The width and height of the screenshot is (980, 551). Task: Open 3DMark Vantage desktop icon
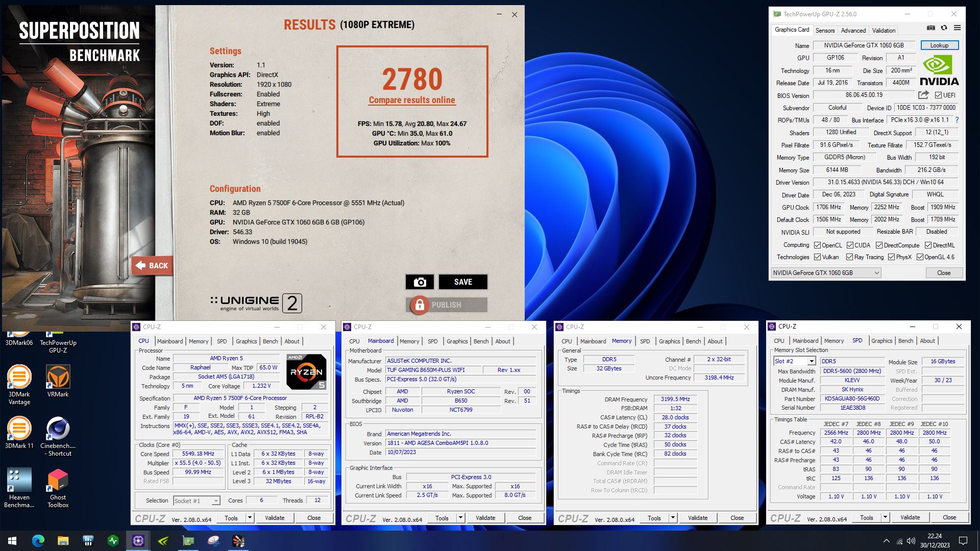[x=19, y=385]
